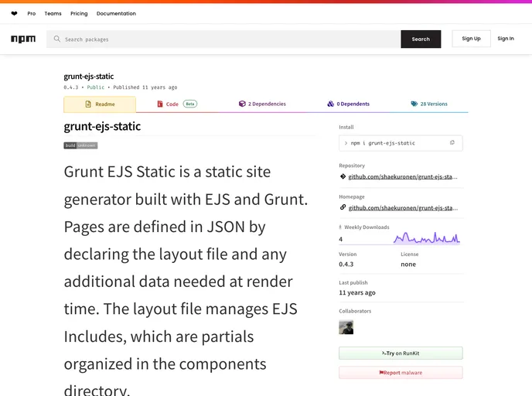
Task: Select the Readme tab
Action: pos(100,104)
